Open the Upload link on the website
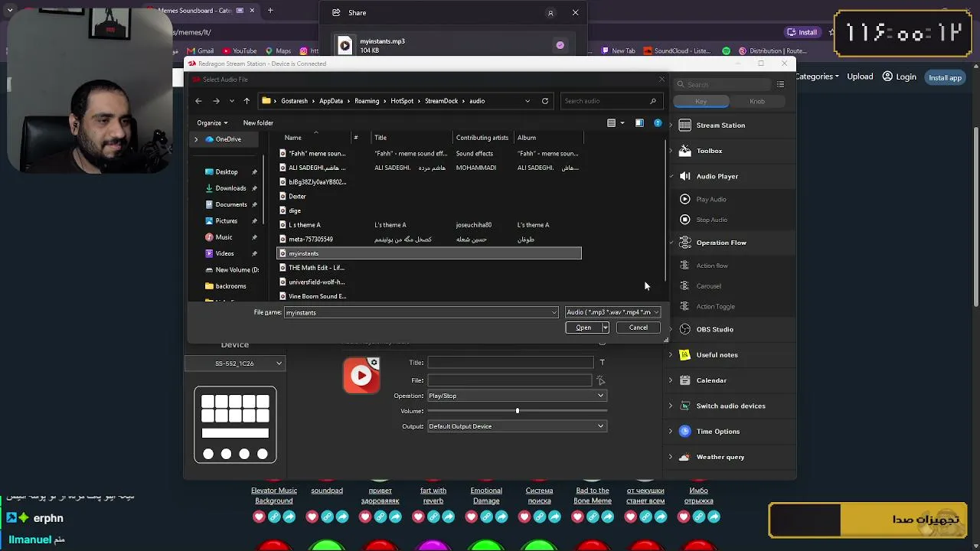The height and width of the screenshot is (551, 980). click(x=860, y=77)
